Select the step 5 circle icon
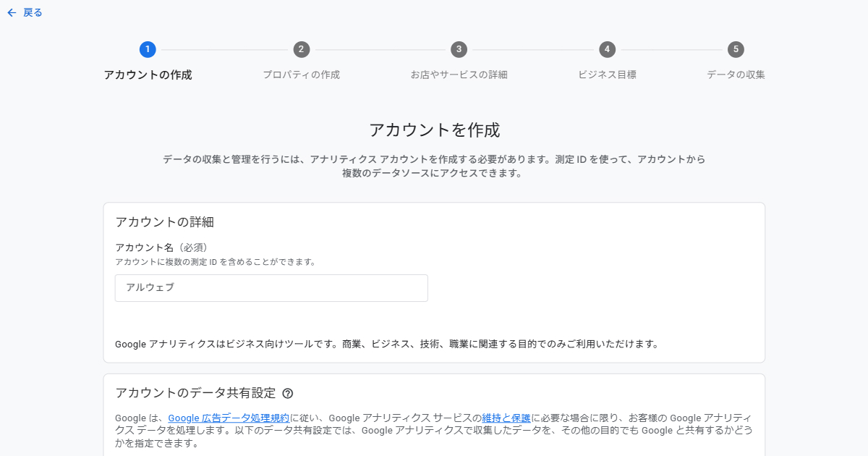This screenshot has width=868, height=456. tap(736, 49)
